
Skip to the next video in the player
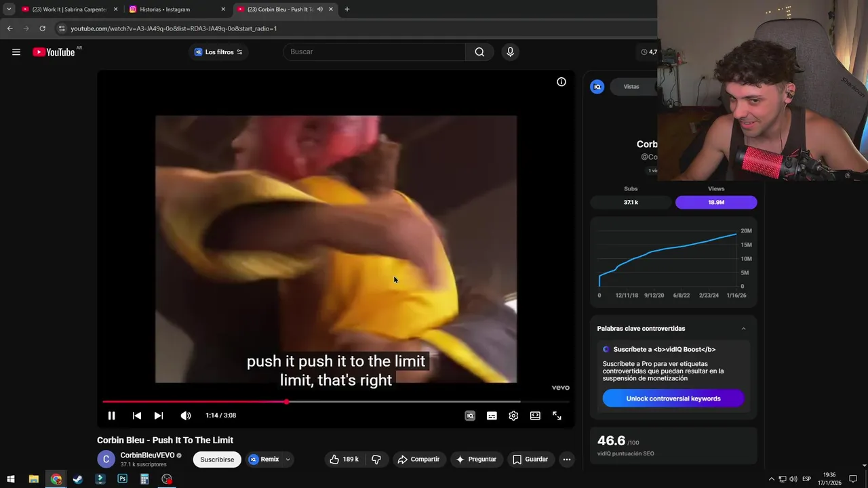click(158, 415)
